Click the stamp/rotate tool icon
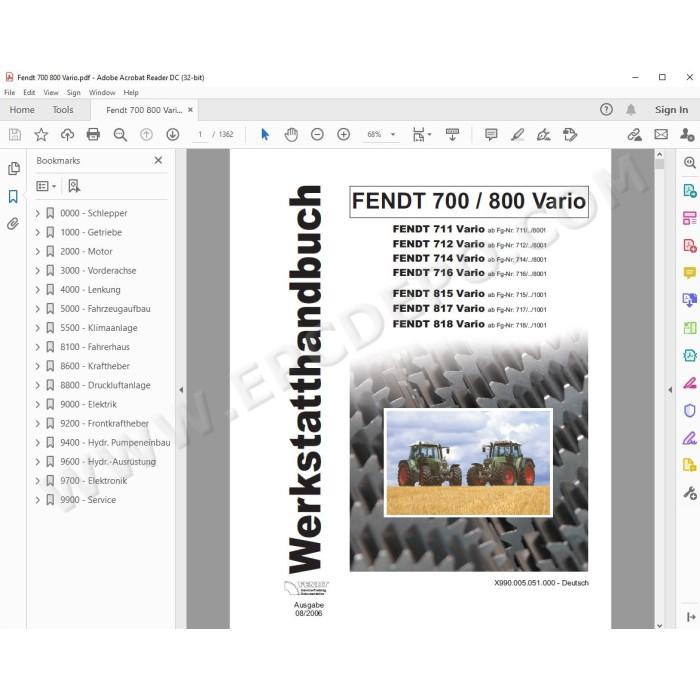Screen dimensions: 700x700 coord(570,134)
